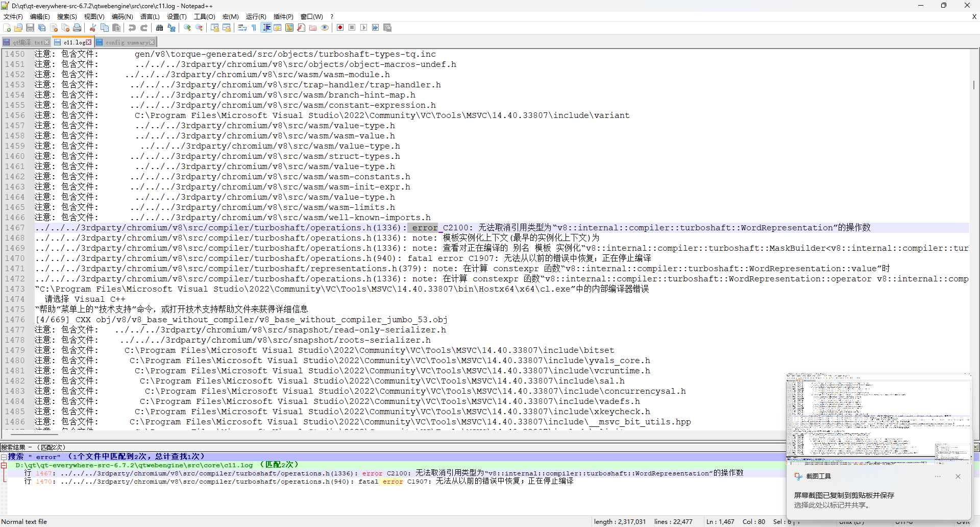Click the Paste toolbar icon
Image resolution: width=980 pixels, height=527 pixels.
pyautogui.click(x=116, y=28)
